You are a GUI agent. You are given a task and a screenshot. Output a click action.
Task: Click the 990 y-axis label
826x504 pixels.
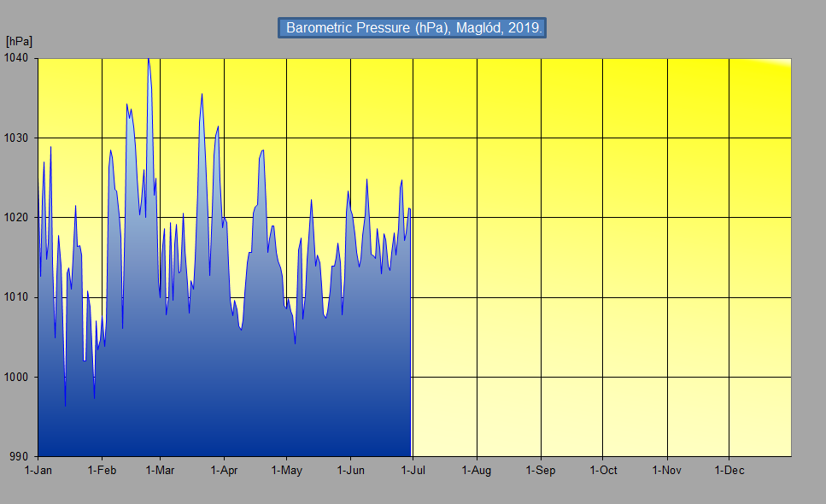pyautogui.click(x=21, y=456)
